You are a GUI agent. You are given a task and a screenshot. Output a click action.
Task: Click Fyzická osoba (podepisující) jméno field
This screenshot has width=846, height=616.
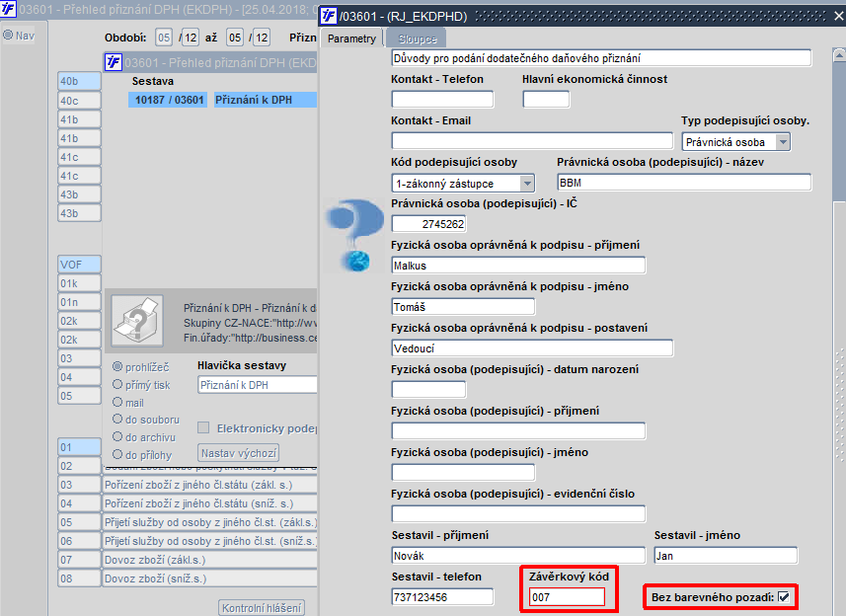pyautogui.click(x=463, y=472)
